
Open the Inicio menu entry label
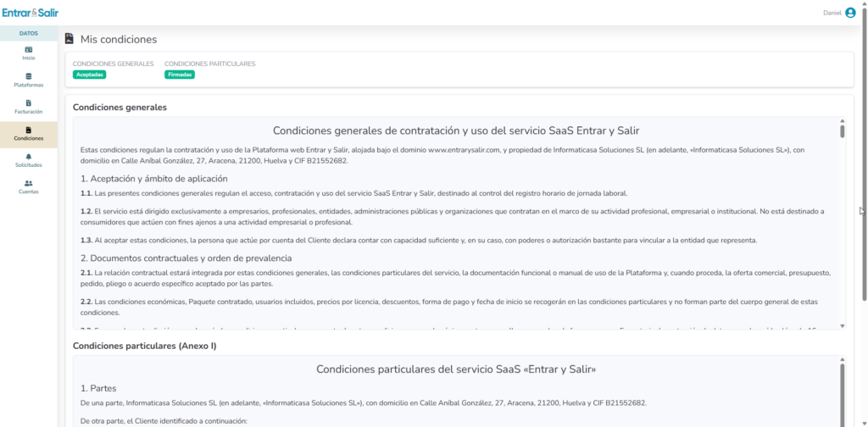point(29,58)
